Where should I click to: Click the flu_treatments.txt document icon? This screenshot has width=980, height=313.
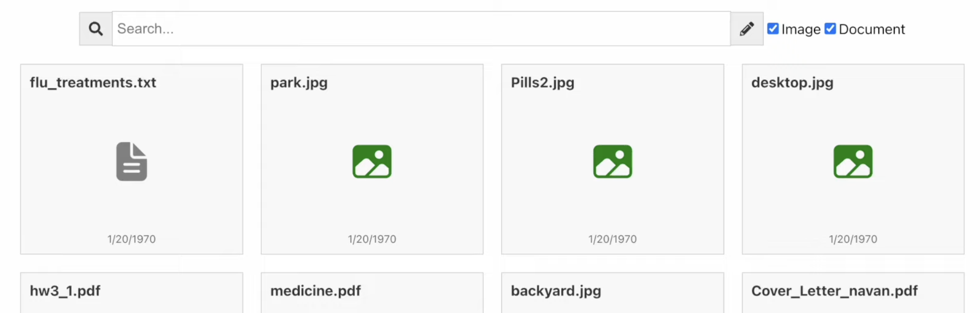tap(132, 161)
